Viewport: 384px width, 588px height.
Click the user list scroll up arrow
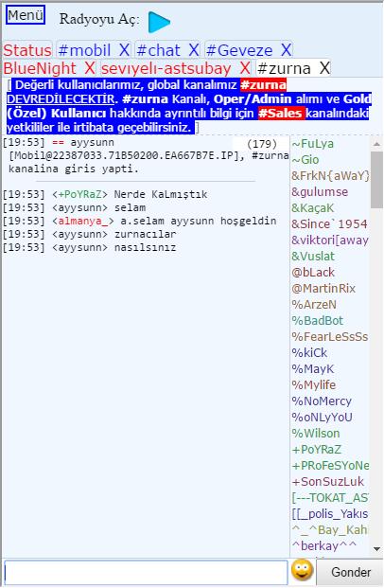pos(376,144)
